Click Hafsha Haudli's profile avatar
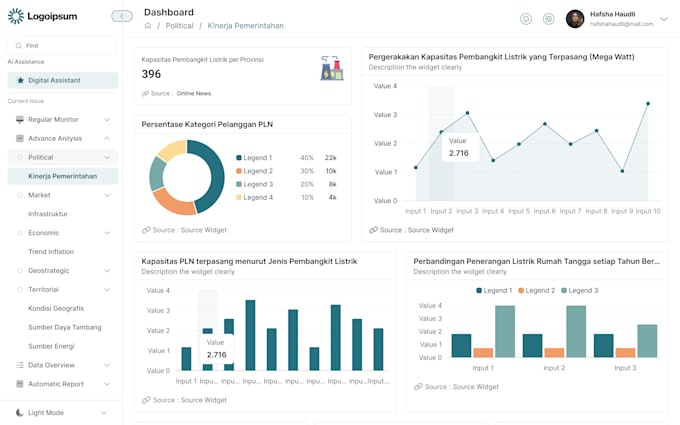 (x=575, y=19)
